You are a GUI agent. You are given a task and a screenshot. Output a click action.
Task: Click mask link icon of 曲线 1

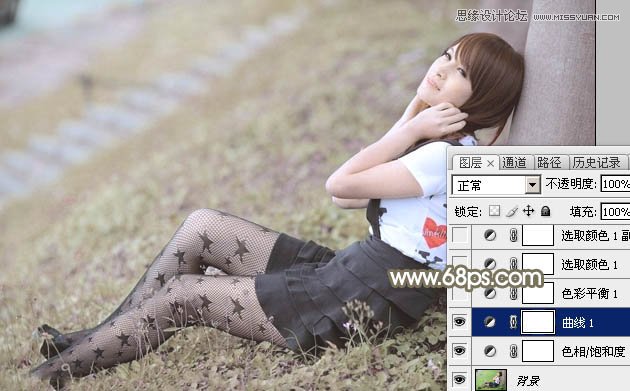pyautogui.click(x=513, y=322)
